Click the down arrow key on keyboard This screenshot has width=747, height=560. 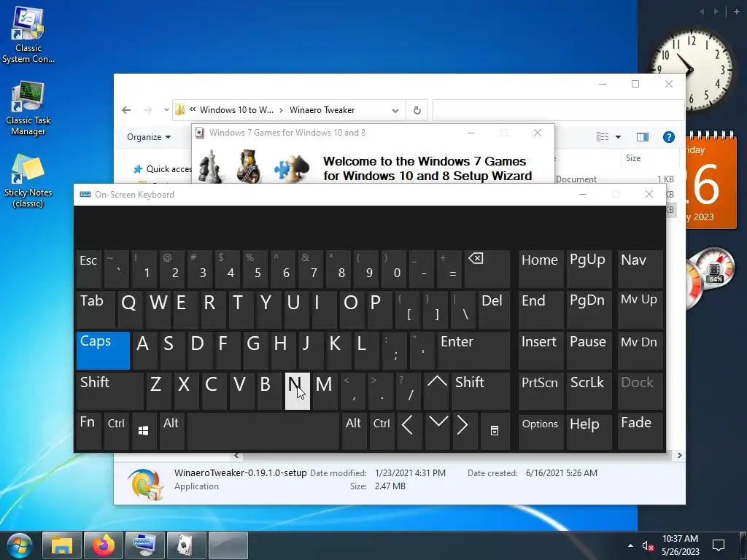[438, 432]
